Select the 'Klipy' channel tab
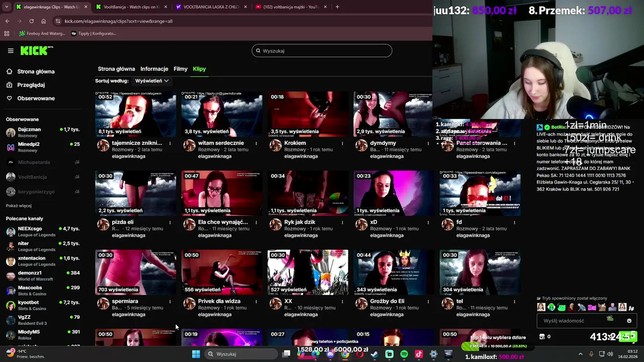This screenshot has width=644, height=362. pyautogui.click(x=199, y=69)
